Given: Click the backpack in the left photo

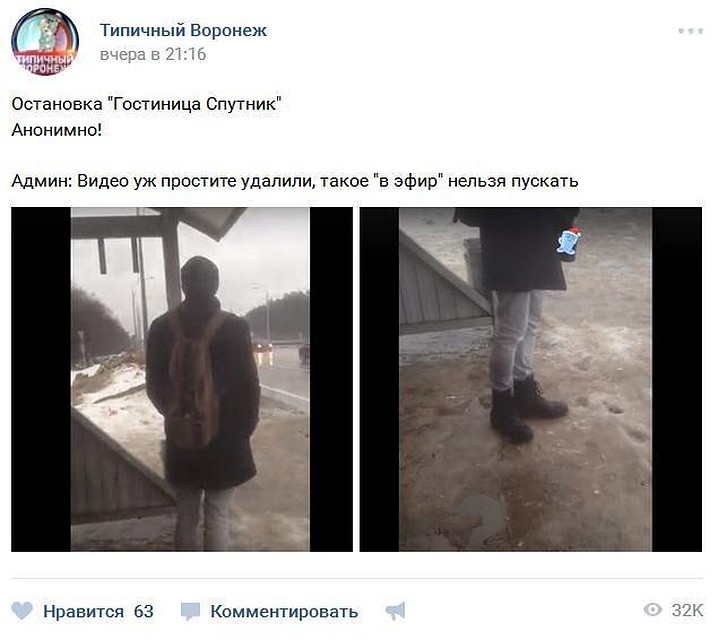Looking at the screenshot, I should 194,378.
